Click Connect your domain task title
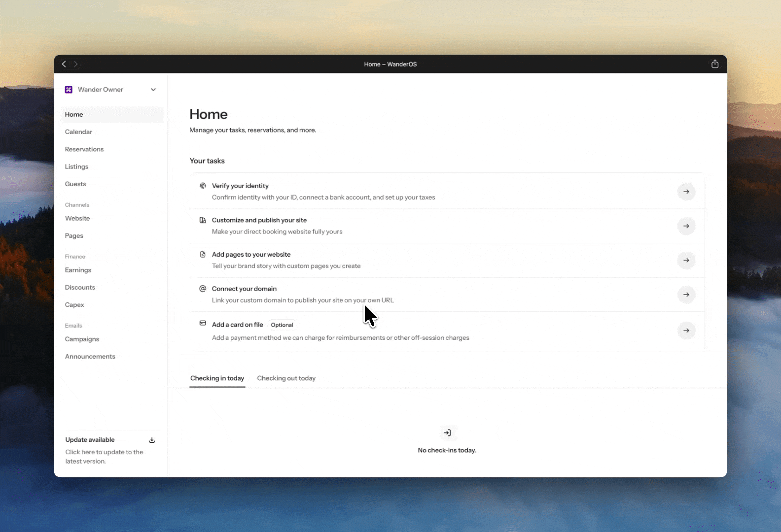 (x=244, y=289)
